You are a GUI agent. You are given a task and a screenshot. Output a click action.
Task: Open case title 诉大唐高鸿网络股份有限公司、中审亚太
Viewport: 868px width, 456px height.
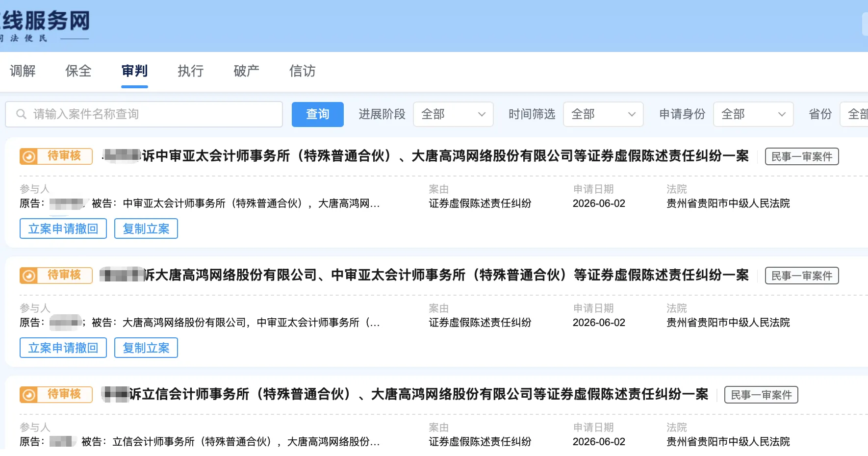point(424,275)
